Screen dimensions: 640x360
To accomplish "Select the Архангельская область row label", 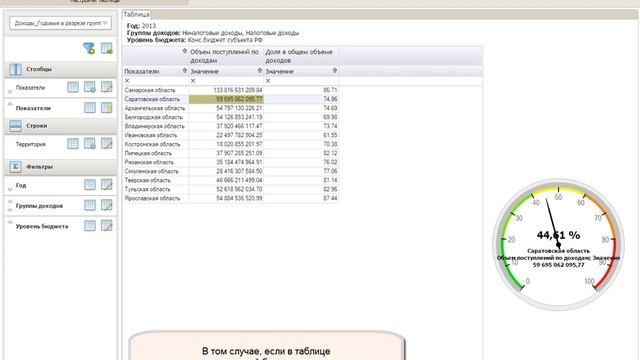I will pos(155,108).
